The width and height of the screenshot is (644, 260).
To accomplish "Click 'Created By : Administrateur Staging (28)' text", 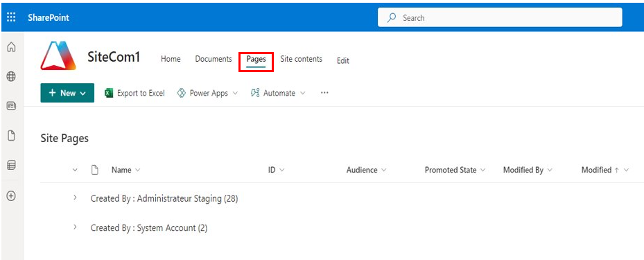I will (164, 198).
